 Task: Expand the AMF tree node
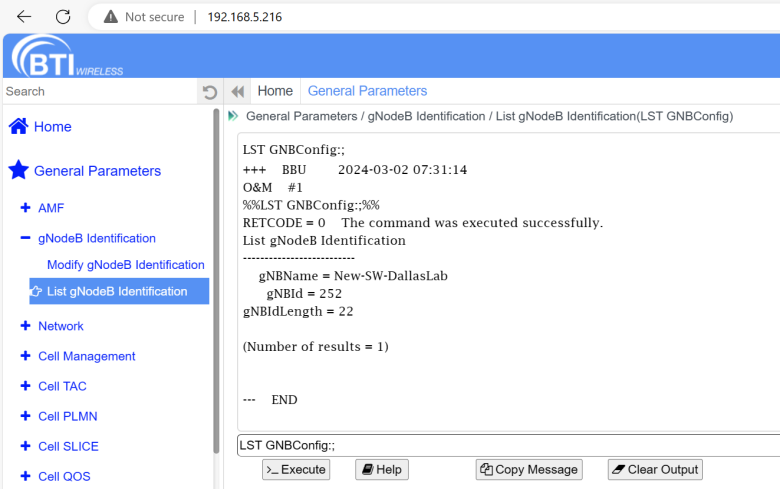pyautogui.click(x=25, y=208)
